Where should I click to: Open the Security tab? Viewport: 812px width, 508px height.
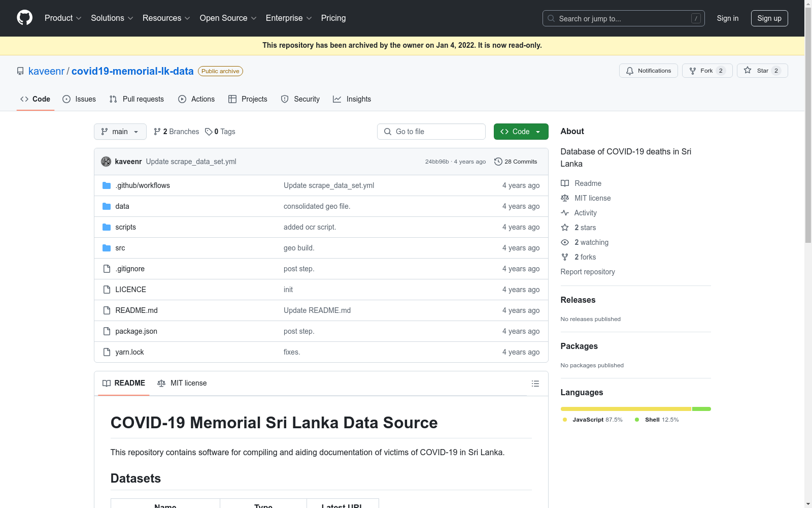click(300, 99)
